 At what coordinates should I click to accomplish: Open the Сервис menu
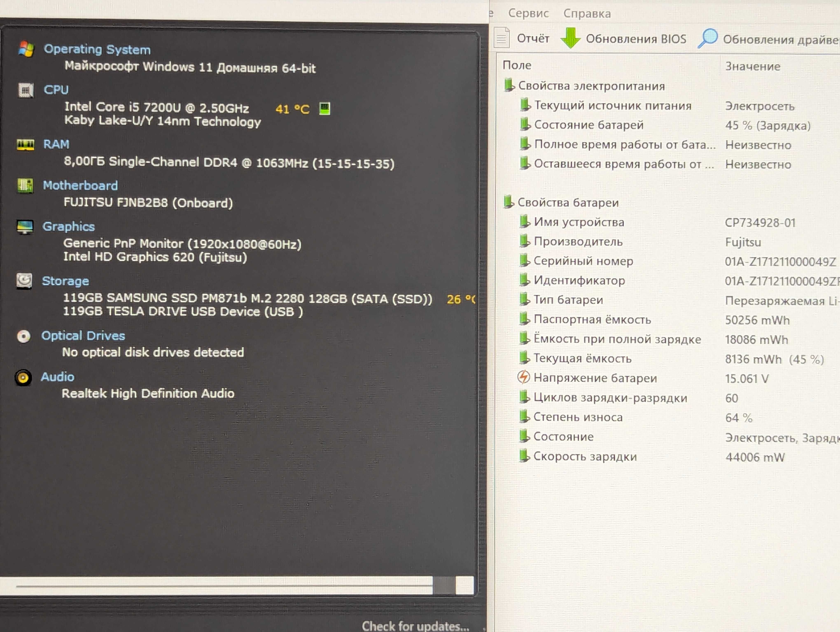click(x=528, y=13)
